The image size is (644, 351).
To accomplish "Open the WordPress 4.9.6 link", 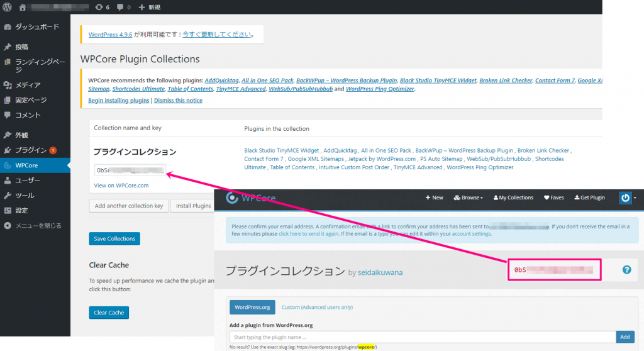I will pyautogui.click(x=110, y=35).
